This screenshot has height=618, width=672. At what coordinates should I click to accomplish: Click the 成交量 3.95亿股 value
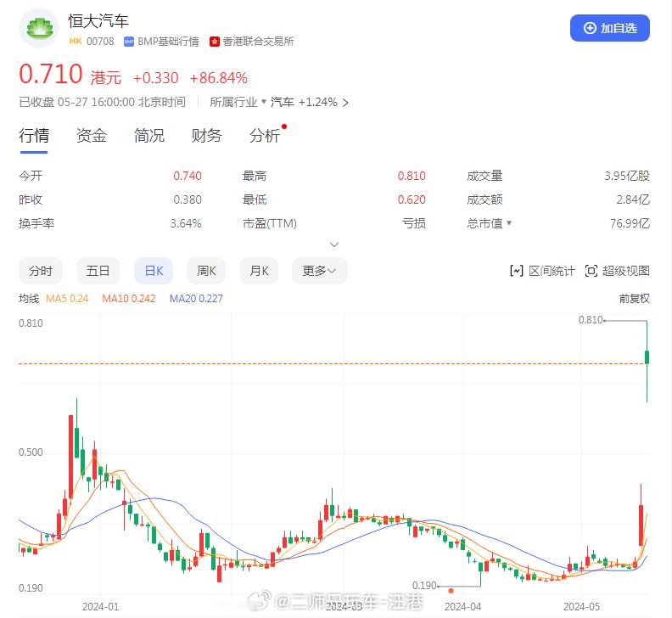(x=627, y=176)
